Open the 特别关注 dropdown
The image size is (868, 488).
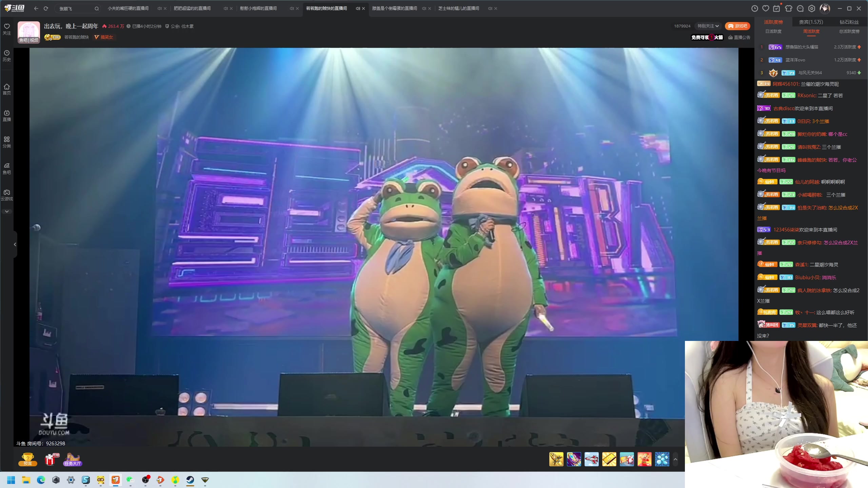(x=708, y=26)
